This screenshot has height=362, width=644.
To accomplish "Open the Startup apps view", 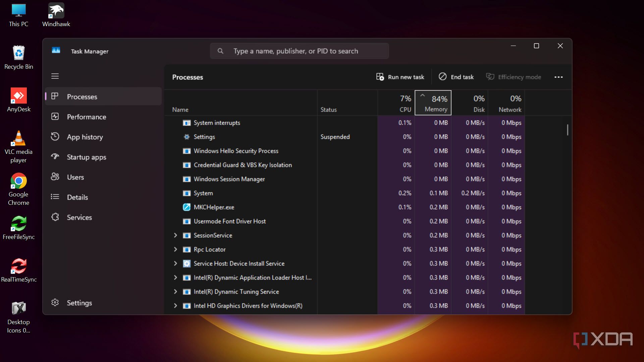I will [86, 157].
